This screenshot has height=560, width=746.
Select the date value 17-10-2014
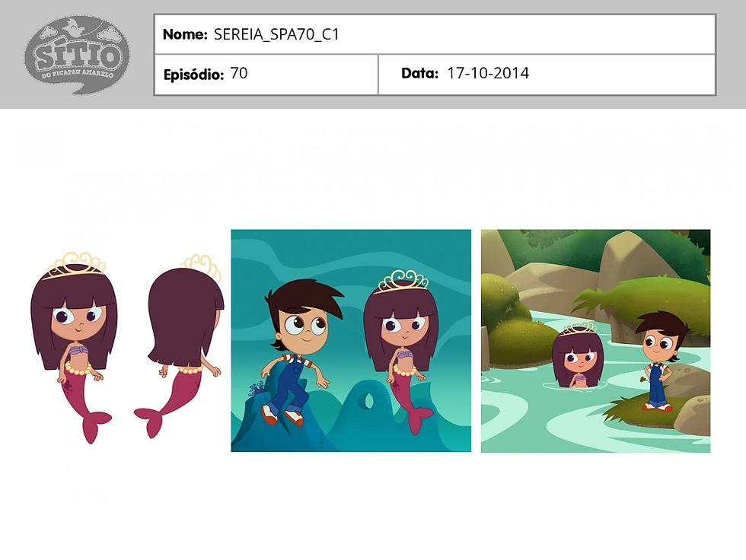488,73
